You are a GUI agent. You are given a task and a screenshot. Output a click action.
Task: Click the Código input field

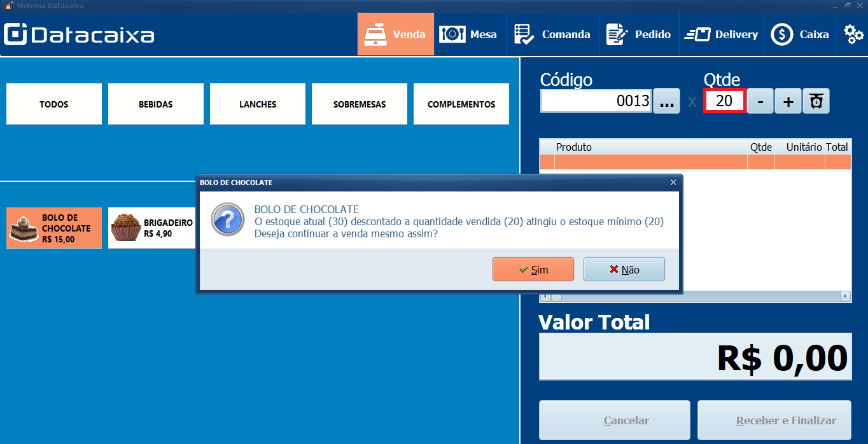click(596, 101)
